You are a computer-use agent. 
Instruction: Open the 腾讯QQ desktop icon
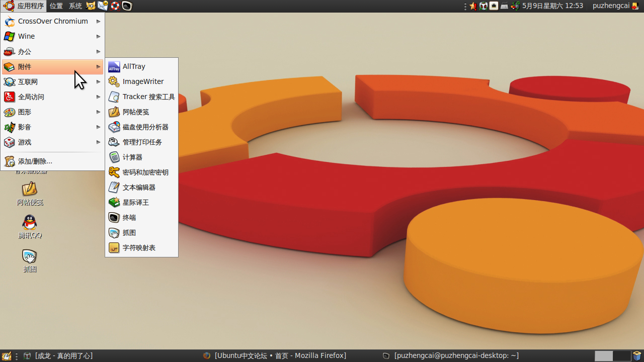coord(30,227)
